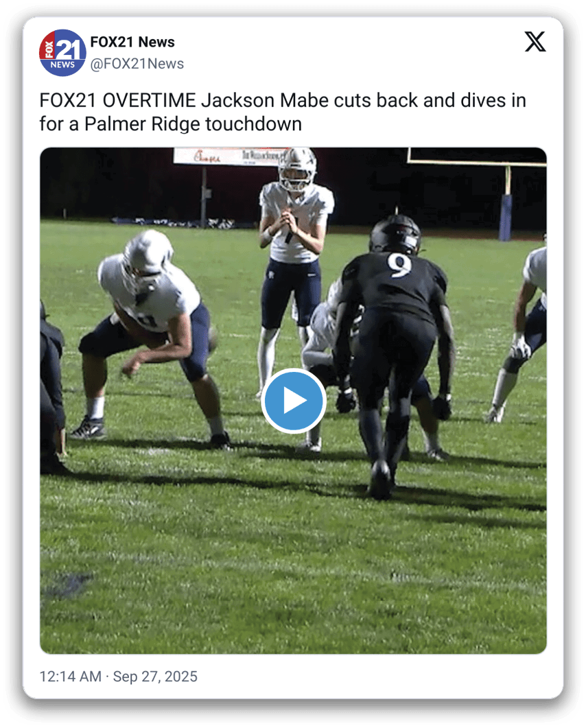Click the NEWS banner in the avatar
The height and width of the screenshot is (728, 586).
[x=62, y=64]
